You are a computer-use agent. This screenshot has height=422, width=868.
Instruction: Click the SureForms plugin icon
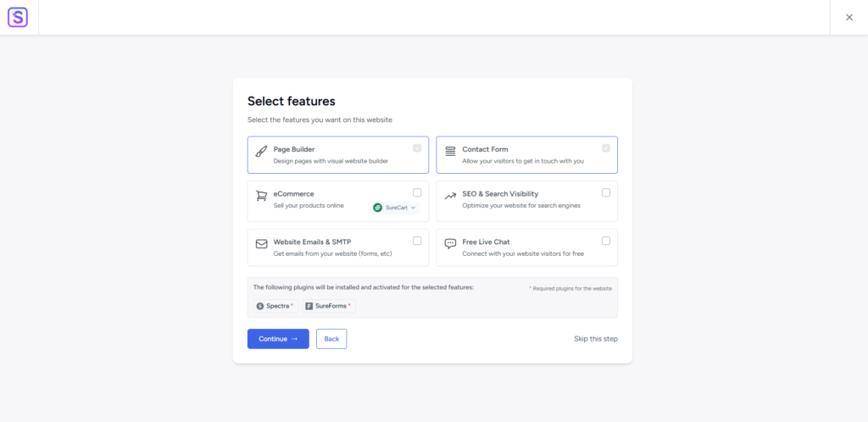309,306
